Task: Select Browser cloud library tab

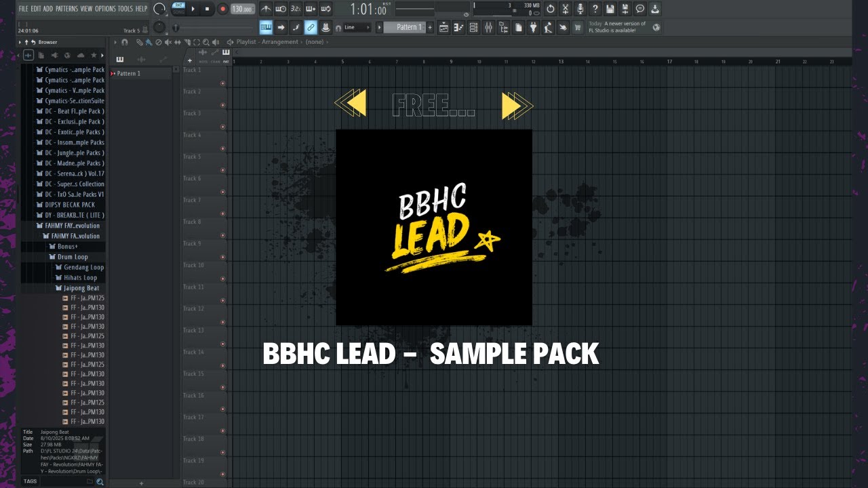Action: (81, 56)
